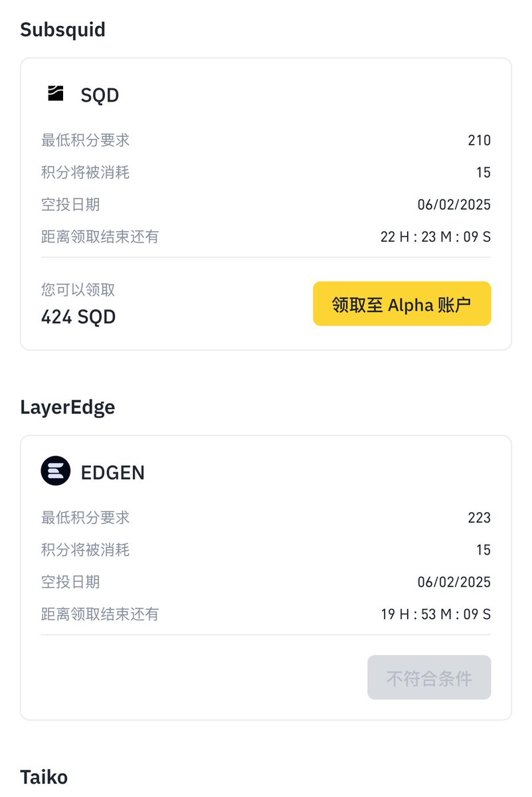This screenshot has height=797, width=532.
Task: Click the SQD token name text
Action: click(100, 95)
